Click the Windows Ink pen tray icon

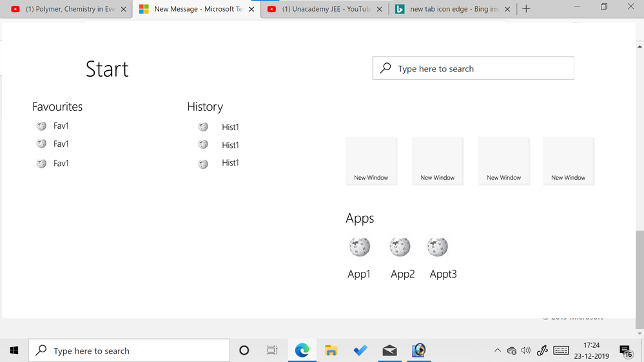tap(542, 350)
